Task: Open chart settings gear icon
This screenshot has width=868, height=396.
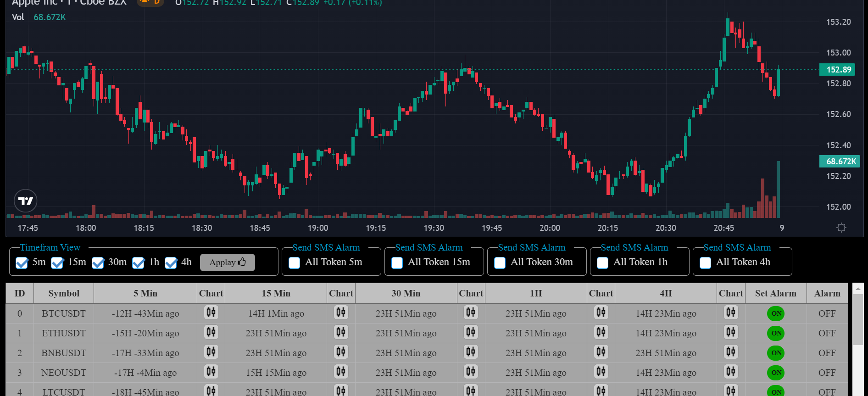Action: tap(841, 228)
